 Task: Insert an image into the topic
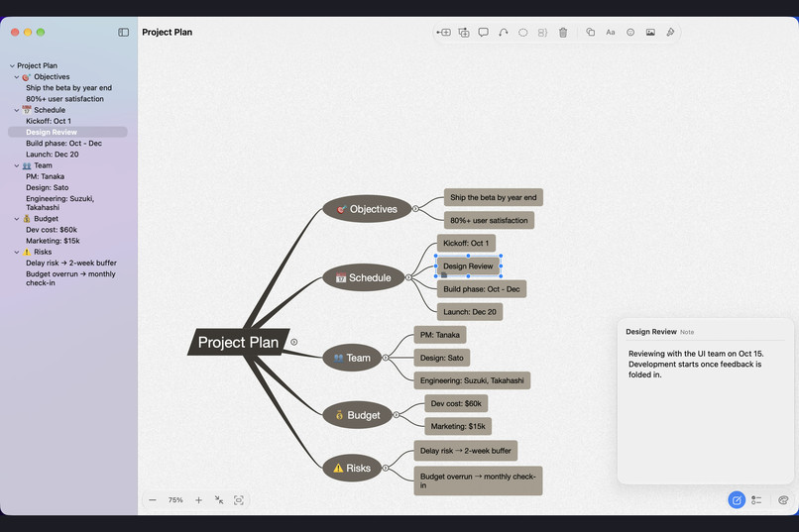point(650,32)
